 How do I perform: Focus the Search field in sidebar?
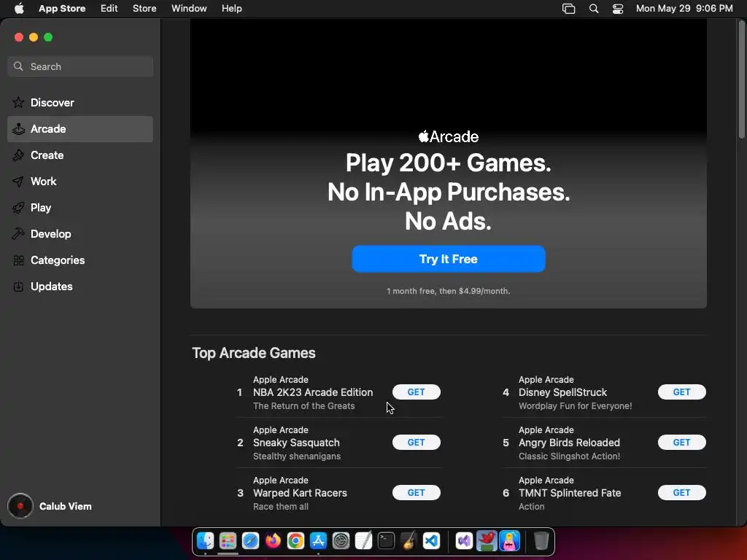[80, 66]
